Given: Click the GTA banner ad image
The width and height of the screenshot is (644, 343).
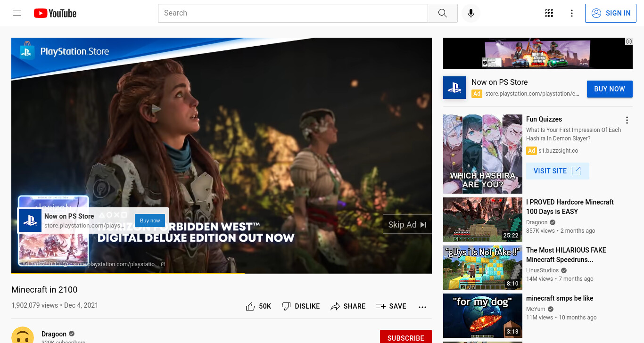Looking at the screenshot, I should 538,53.
